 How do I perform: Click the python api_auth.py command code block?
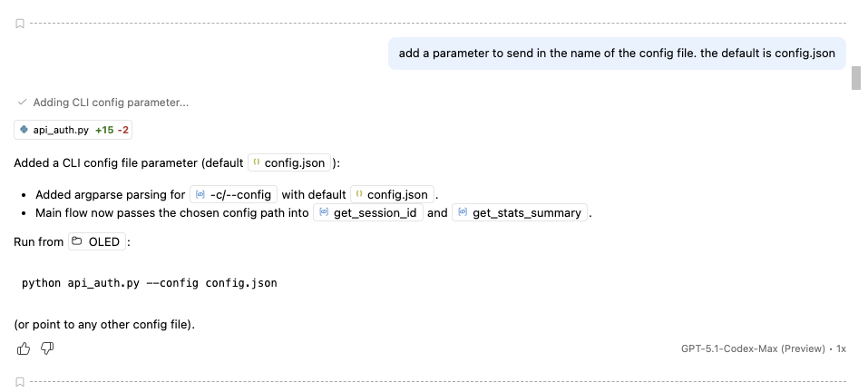(150, 283)
